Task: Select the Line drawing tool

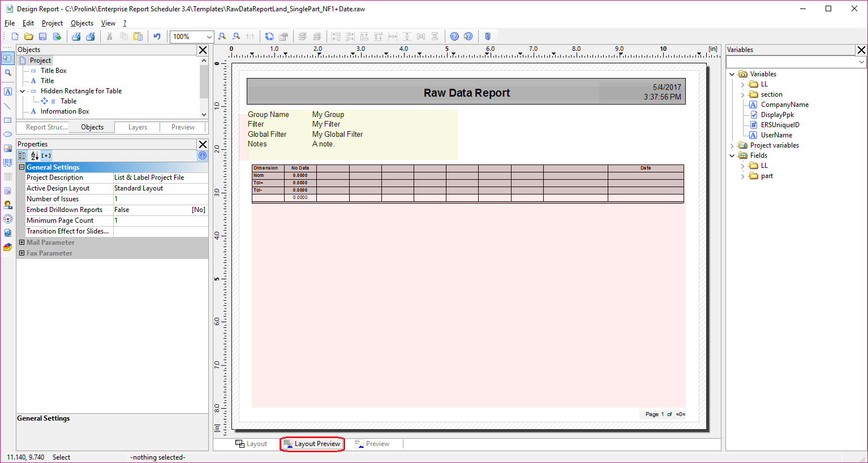Action: click(8, 106)
